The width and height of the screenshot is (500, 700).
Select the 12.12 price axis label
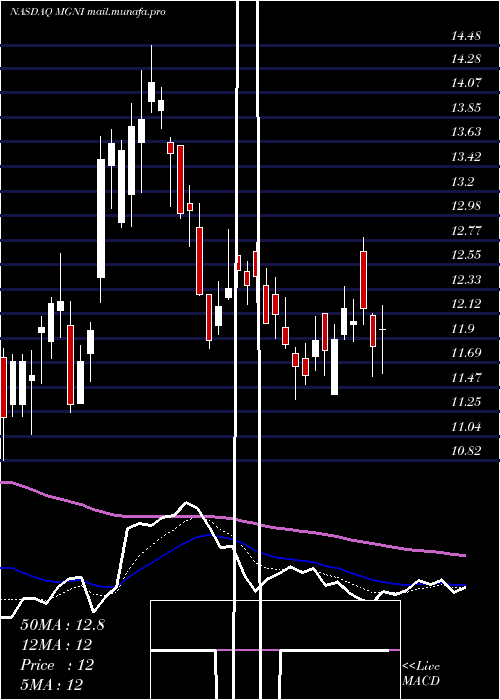(466, 304)
